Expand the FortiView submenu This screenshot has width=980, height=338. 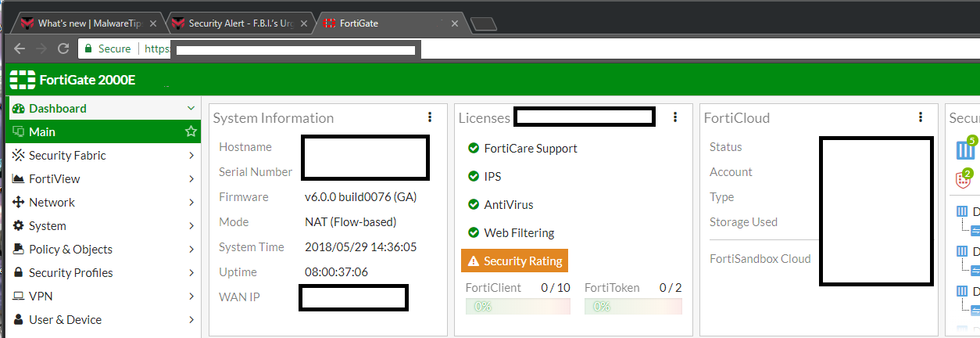[x=191, y=179]
